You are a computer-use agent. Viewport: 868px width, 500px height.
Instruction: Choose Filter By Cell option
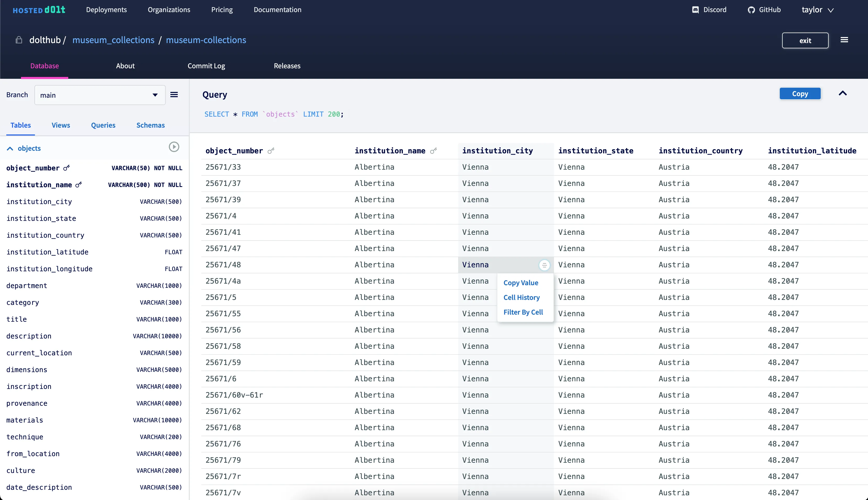(x=523, y=312)
